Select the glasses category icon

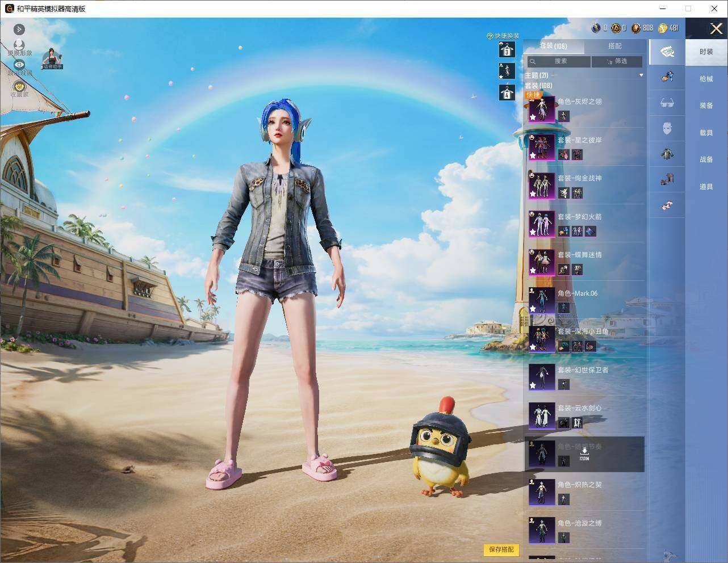(667, 103)
